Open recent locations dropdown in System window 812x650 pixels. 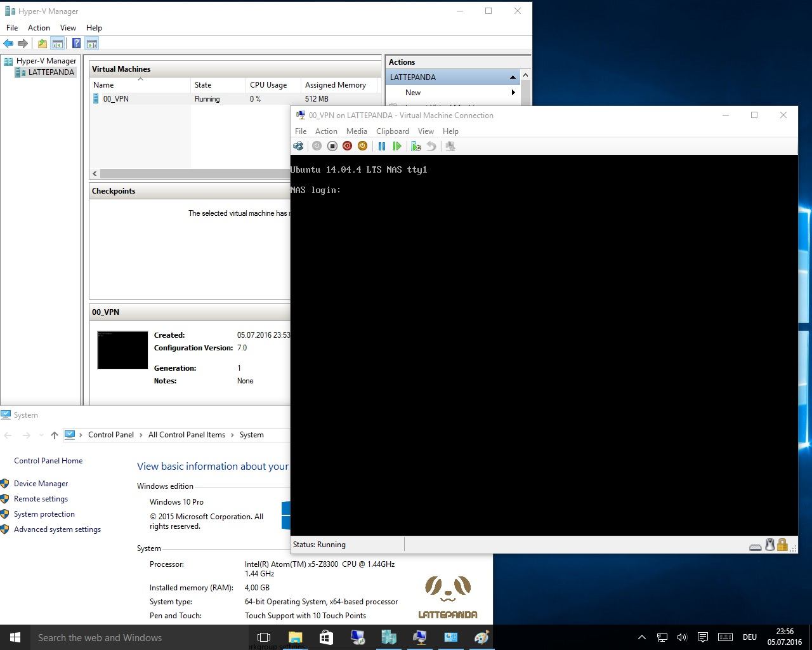pos(41,435)
